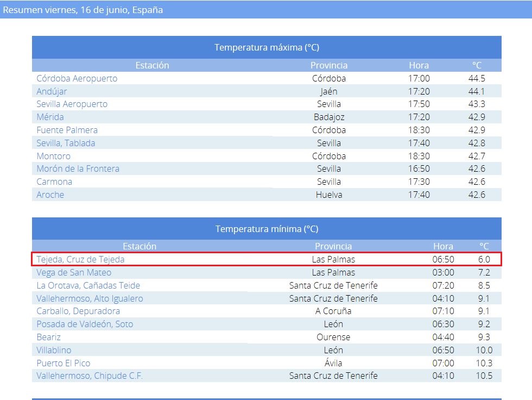Open the Aroche station link

pyautogui.click(x=50, y=195)
